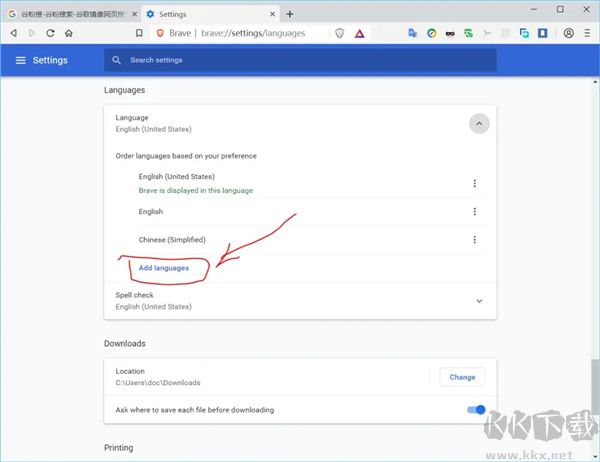Click the Settings tab gear icon

point(150,14)
